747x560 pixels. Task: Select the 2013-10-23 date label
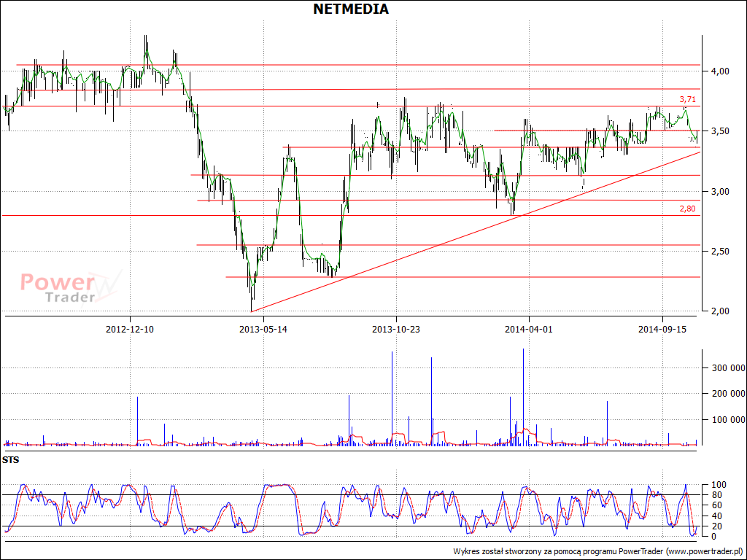396,329
